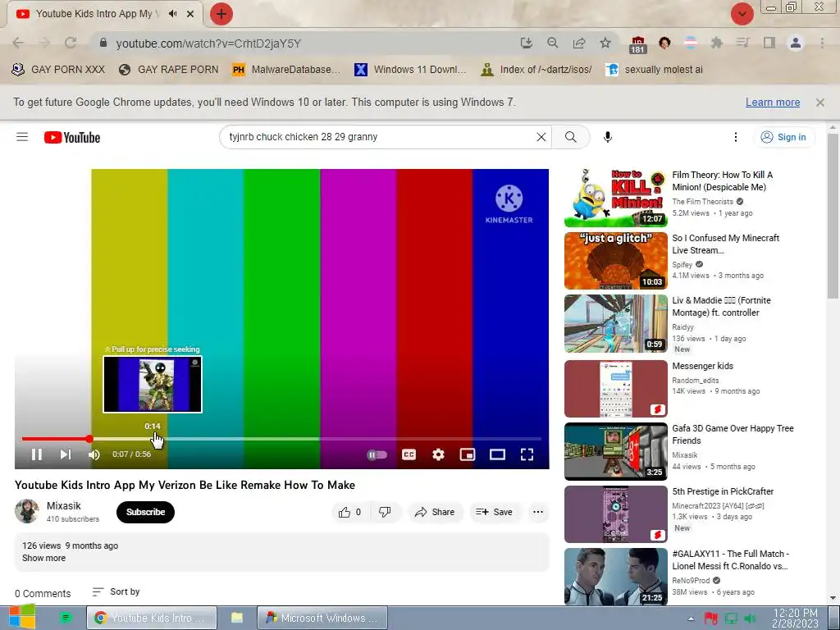Screen dimensions: 840x630
Task: Open Windows 11 Downl... bookmark
Action: click(410, 70)
